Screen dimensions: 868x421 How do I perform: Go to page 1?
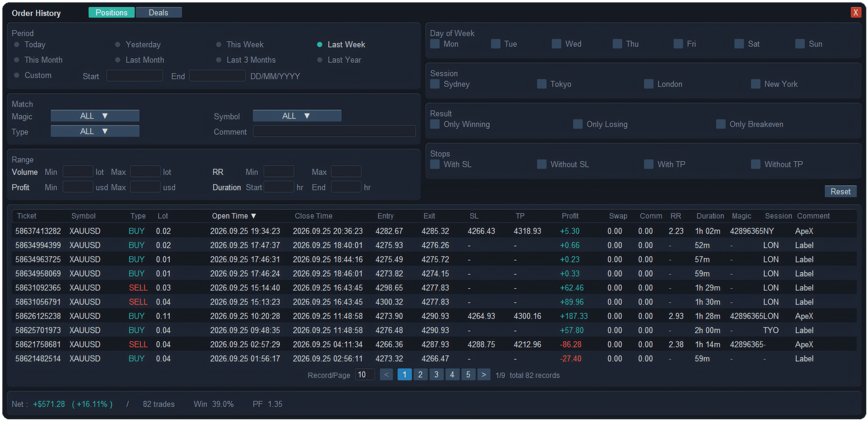(x=405, y=374)
